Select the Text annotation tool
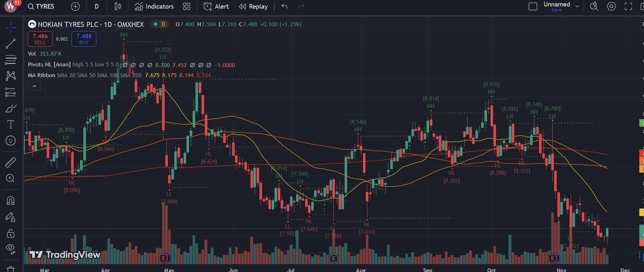This screenshot has height=272, width=644. 10,125
